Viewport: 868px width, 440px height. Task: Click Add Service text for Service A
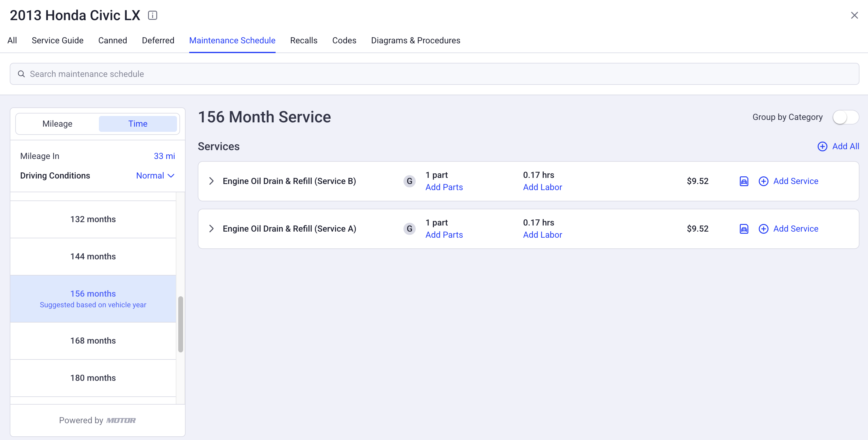click(796, 229)
